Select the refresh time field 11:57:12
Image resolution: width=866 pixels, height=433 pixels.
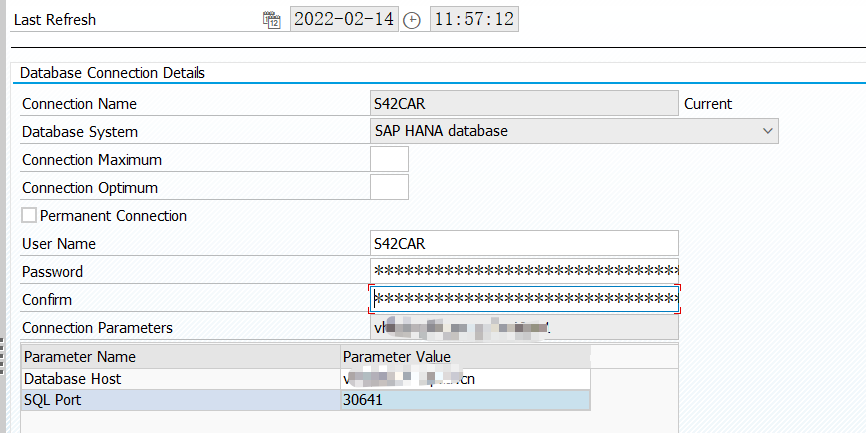coord(474,19)
